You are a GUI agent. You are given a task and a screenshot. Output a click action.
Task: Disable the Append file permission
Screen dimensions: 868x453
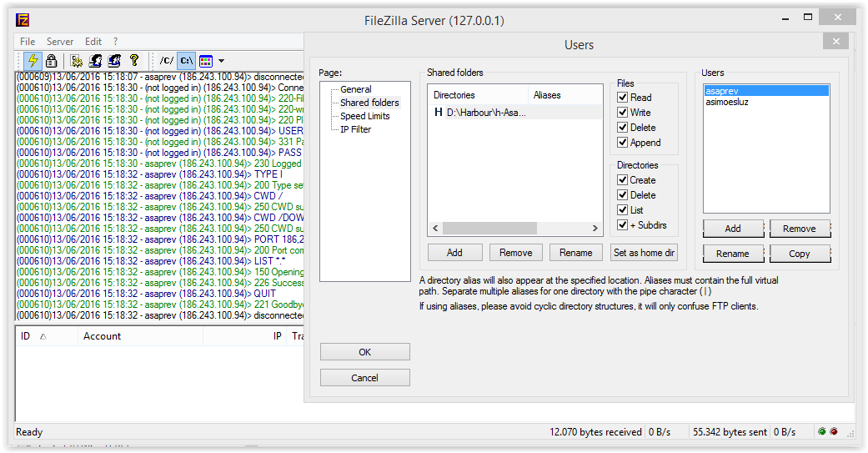coord(622,143)
